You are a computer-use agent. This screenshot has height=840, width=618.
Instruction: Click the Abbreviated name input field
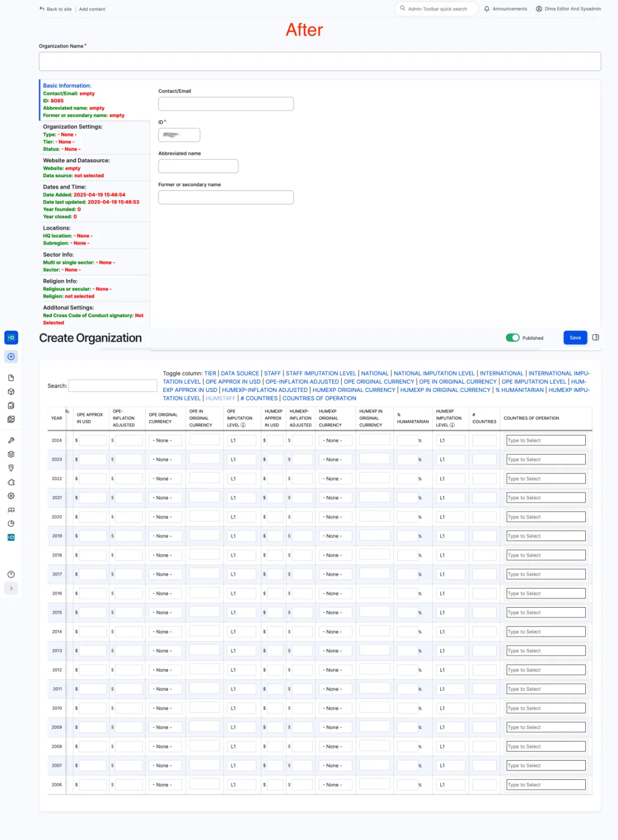point(198,166)
